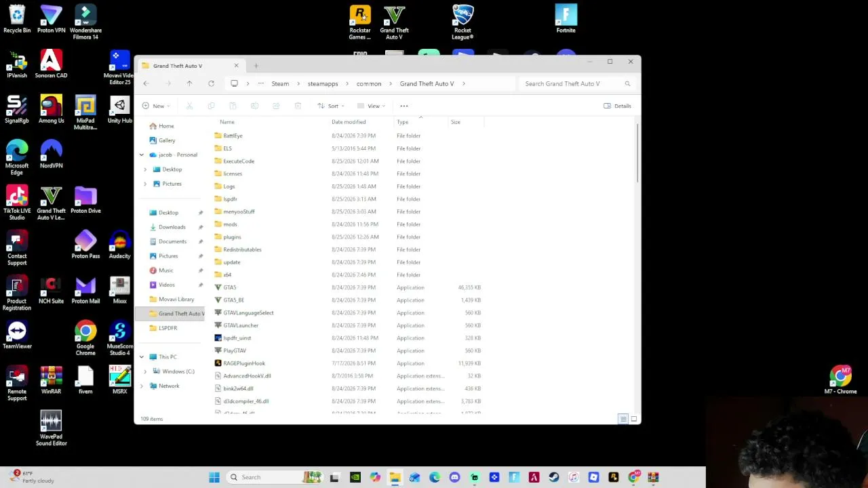Collapse the jacob - Personal tree node

pos(142,155)
